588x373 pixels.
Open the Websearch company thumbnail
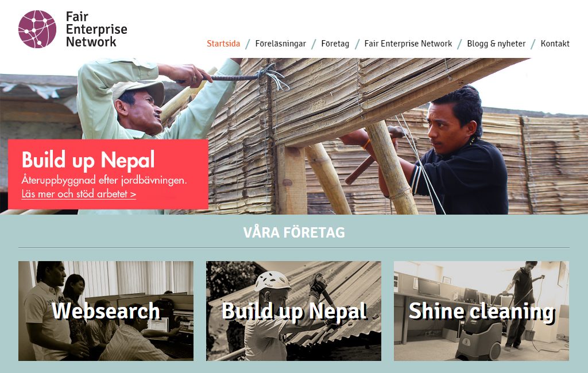click(x=106, y=311)
